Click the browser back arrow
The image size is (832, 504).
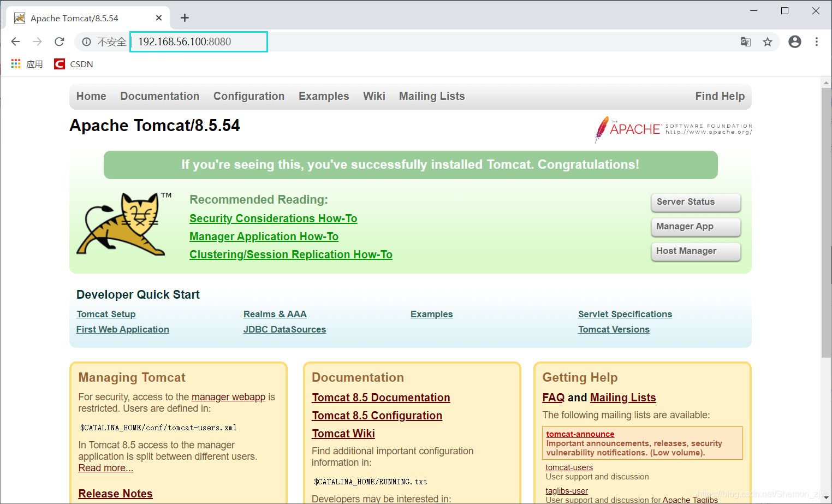pyautogui.click(x=15, y=41)
